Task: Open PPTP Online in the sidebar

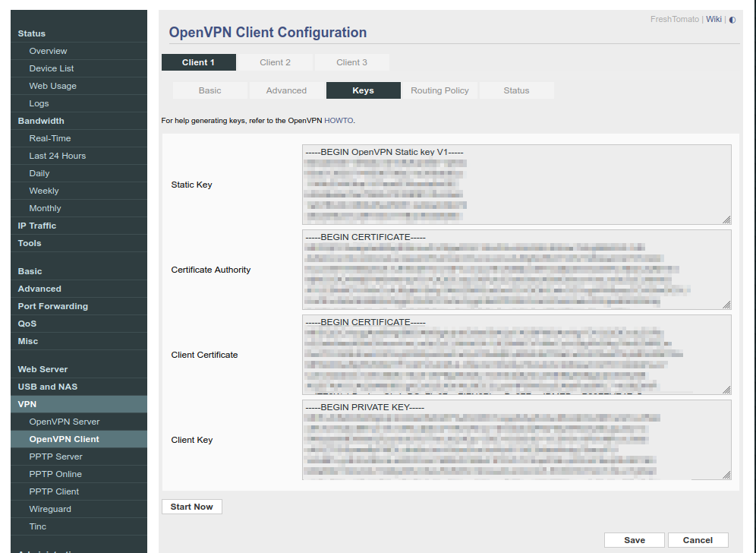Action: point(79,474)
